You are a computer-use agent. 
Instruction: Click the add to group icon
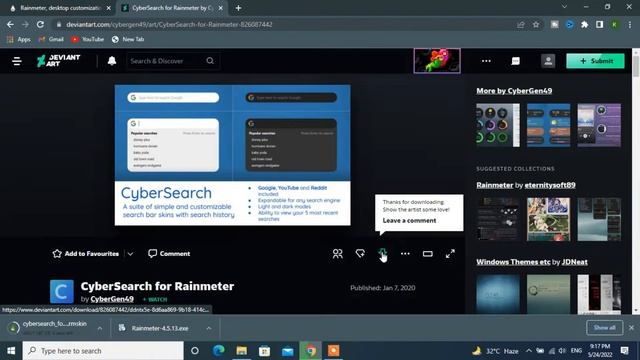point(338,254)
